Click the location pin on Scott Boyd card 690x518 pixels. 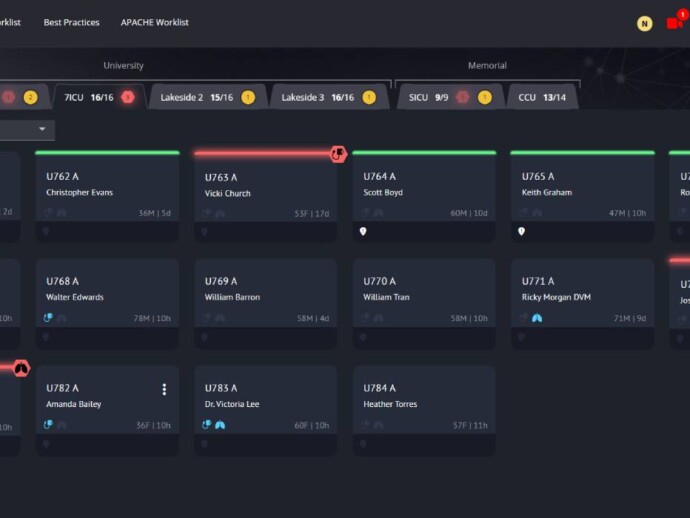[x=363, y=231]
